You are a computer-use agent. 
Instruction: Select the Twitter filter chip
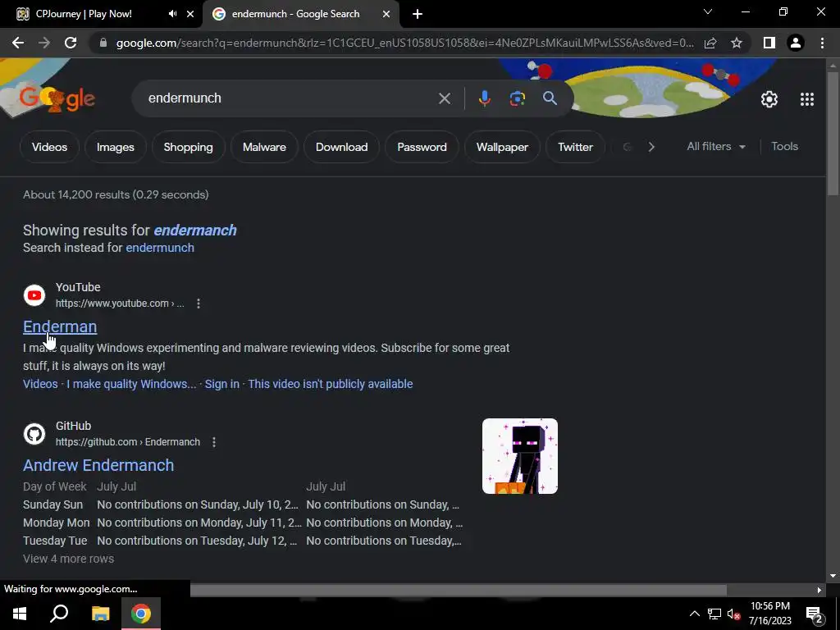click(x=575, y=147)
